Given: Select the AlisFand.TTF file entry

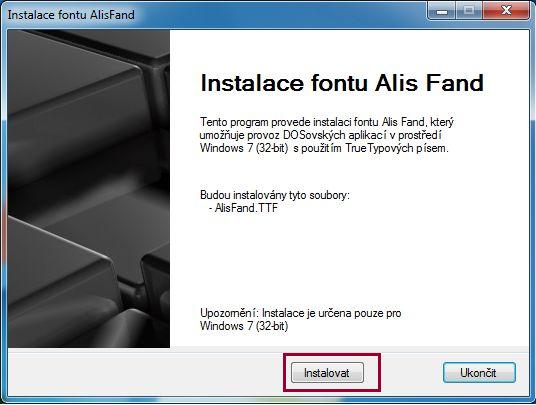Looking at the screenshot, I should tap(243, 208).
